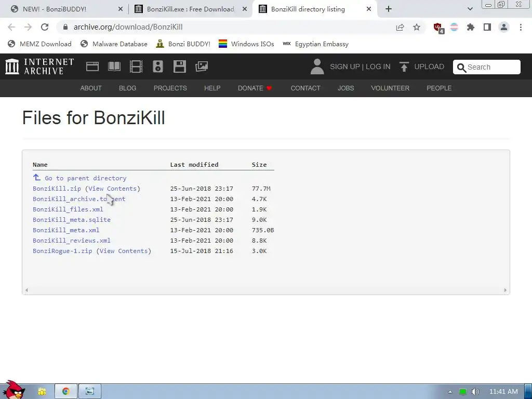Open the Malware Database bookmark
532x399 pixels.
(114, 44)
